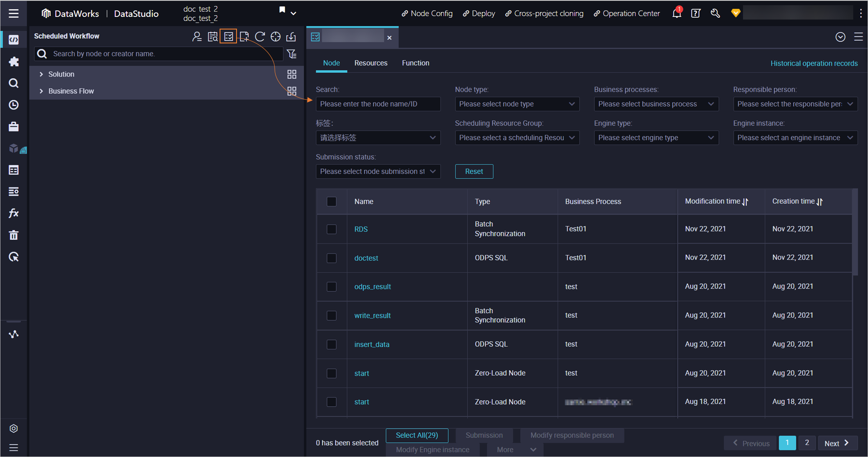Open Deploy from top bar

478,13
